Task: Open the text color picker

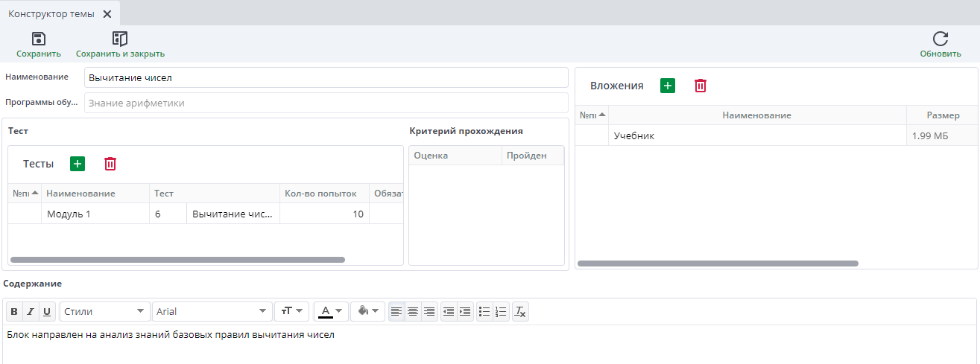Action: pyautogui.click(x=331, y=312)
